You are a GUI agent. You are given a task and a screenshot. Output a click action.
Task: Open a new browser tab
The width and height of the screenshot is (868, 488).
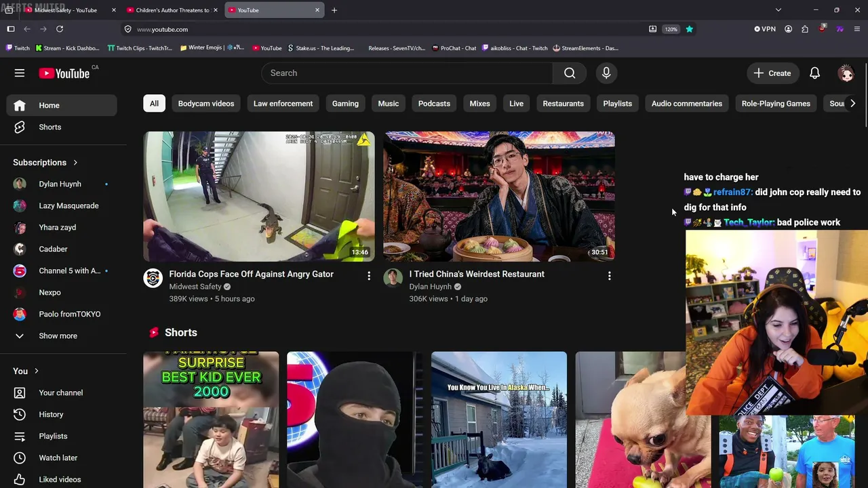[334, 10]
